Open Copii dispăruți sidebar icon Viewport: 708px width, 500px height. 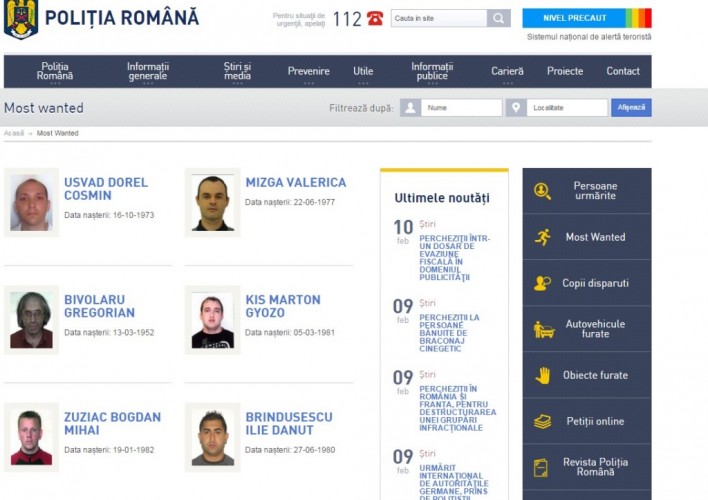pos(542,283)
